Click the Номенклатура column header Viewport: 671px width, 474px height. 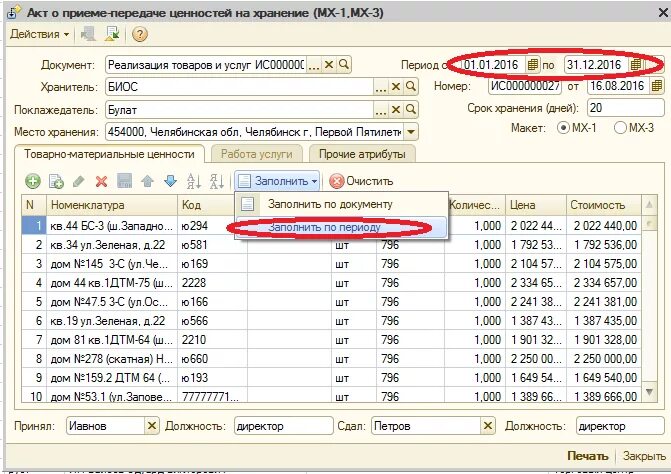tap(112, 205)
